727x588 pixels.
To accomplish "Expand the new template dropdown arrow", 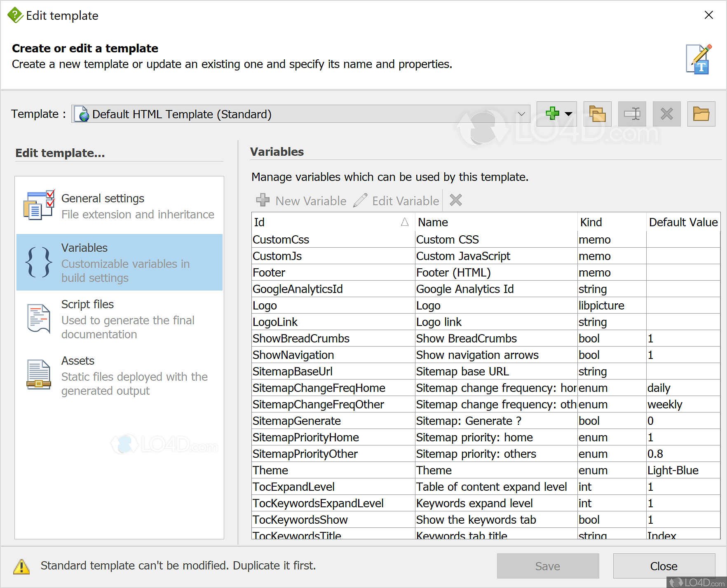I will point(569,114).
